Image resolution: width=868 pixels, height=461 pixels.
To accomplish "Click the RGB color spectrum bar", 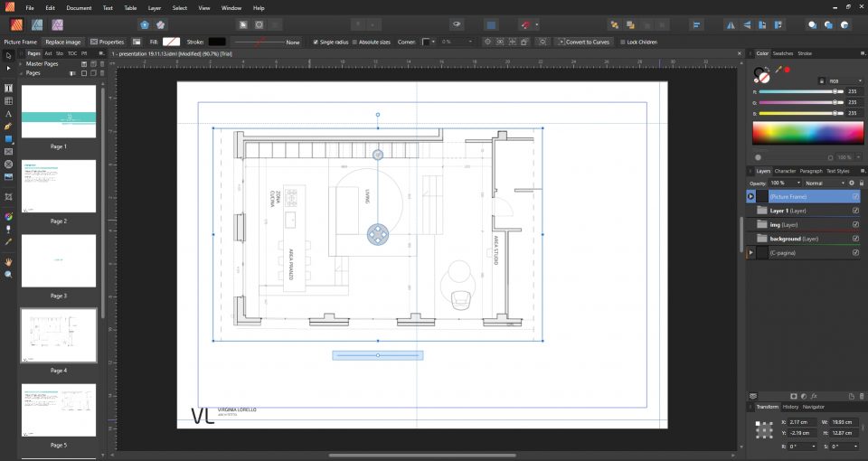I will [807, 133].
